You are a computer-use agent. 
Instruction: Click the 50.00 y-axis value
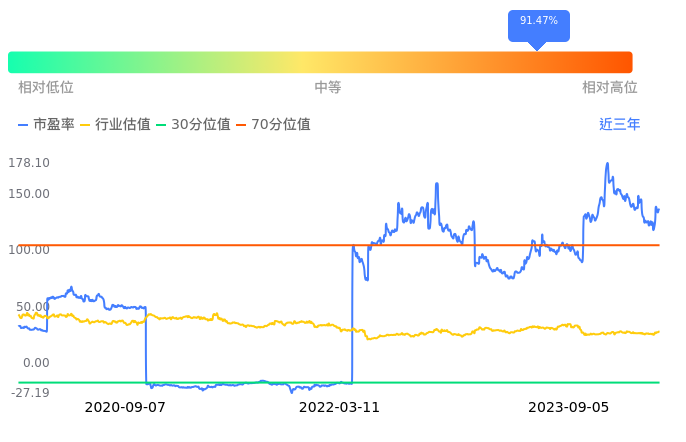click(x=32, y=307)
